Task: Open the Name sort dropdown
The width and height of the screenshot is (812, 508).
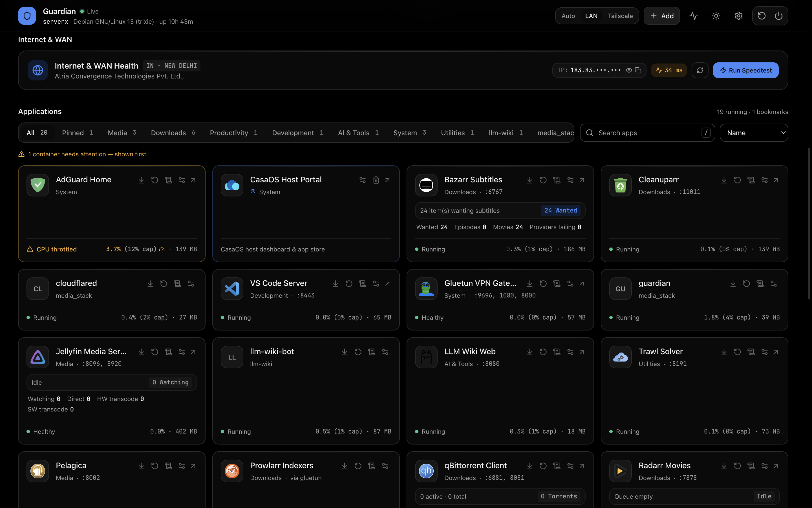Action: [x=754, y=133]
